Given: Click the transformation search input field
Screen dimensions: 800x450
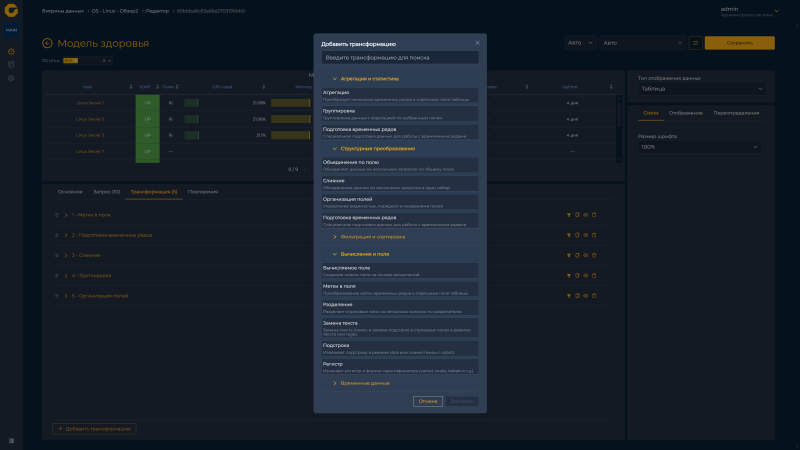Looking at the screenshot, I should pos(400,58).
